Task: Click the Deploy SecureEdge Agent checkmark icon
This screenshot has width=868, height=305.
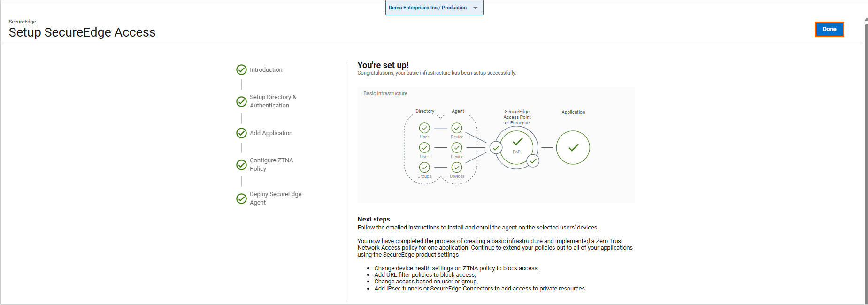Action: pyautogui.click(x=241, y=198)
